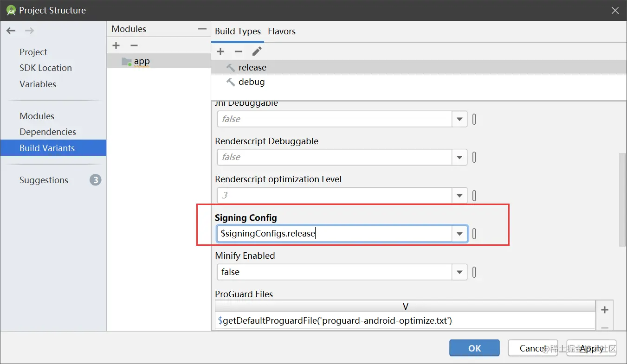
Task: Confirm with the OK button
Action: pos(474,348)
